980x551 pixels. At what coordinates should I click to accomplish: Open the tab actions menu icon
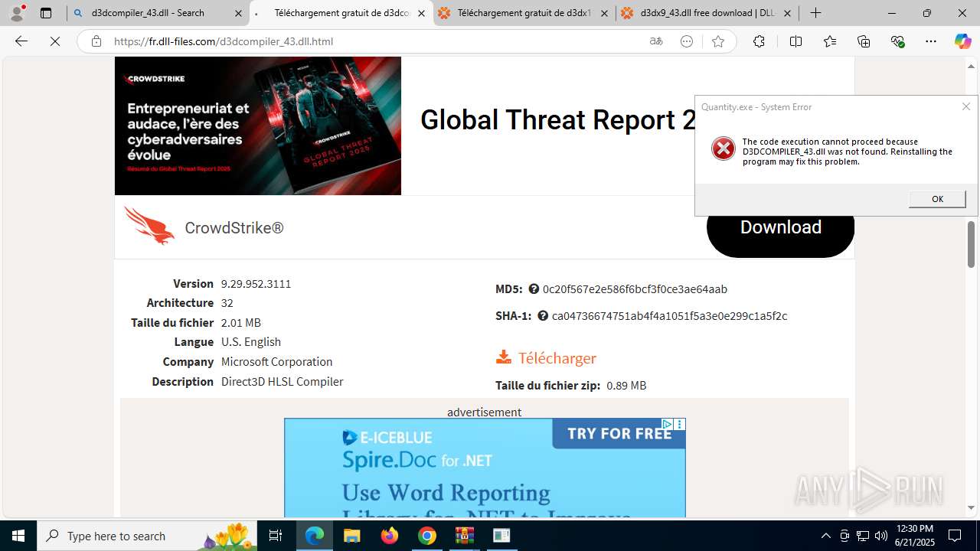[46, 13]
